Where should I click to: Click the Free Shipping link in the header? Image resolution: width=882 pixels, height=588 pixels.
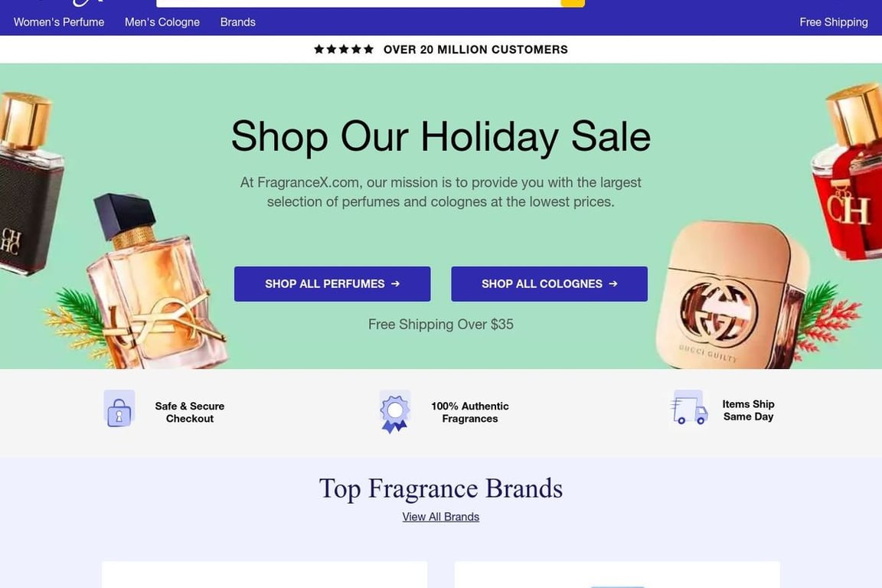[x=834, y=22]
